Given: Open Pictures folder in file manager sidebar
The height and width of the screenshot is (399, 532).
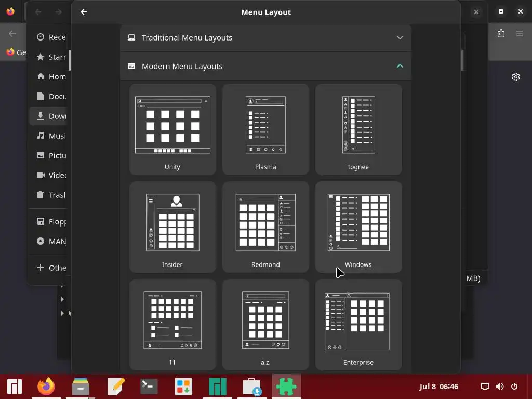Looking at the screenshot, I should point(50,155).
